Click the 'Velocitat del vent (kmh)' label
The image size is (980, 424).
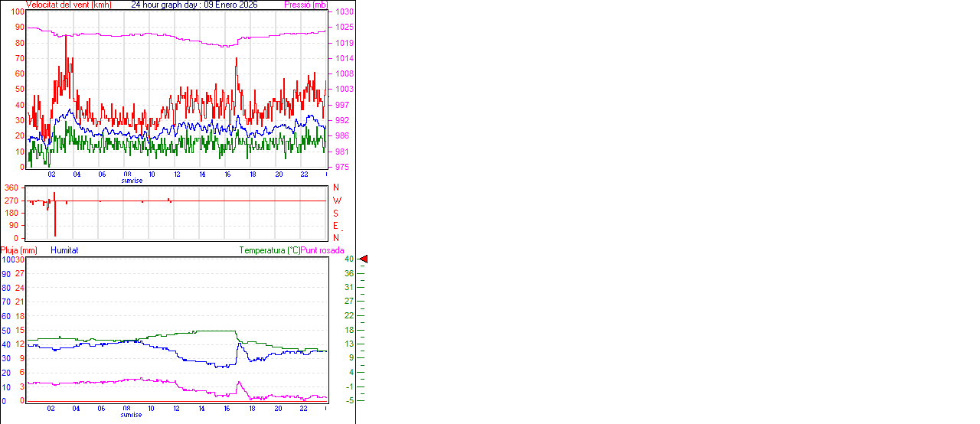68,5
